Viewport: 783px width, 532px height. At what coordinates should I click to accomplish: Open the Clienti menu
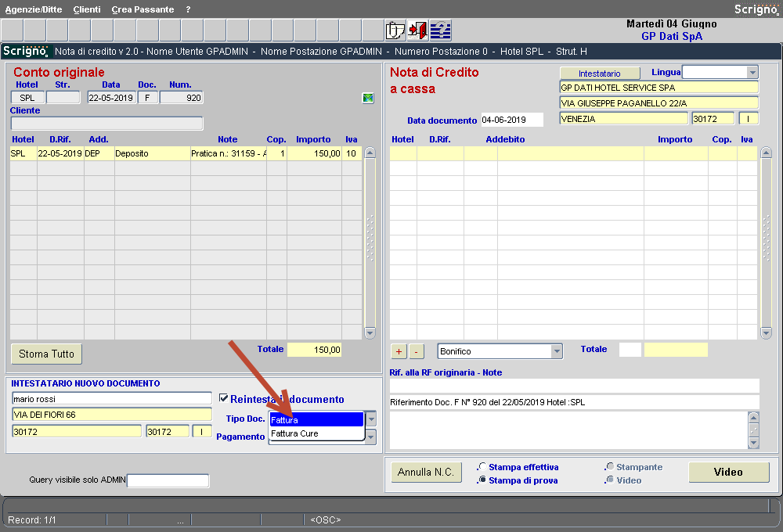coord(86,9)
